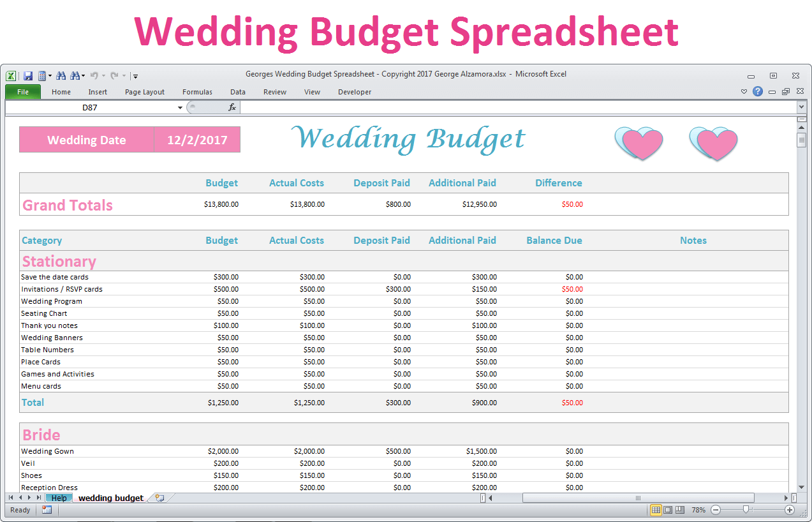The height and width of the screenshot is (522, 812).
Task: Expand the formula bar with chevron
Action: click(x=801, y=108)
